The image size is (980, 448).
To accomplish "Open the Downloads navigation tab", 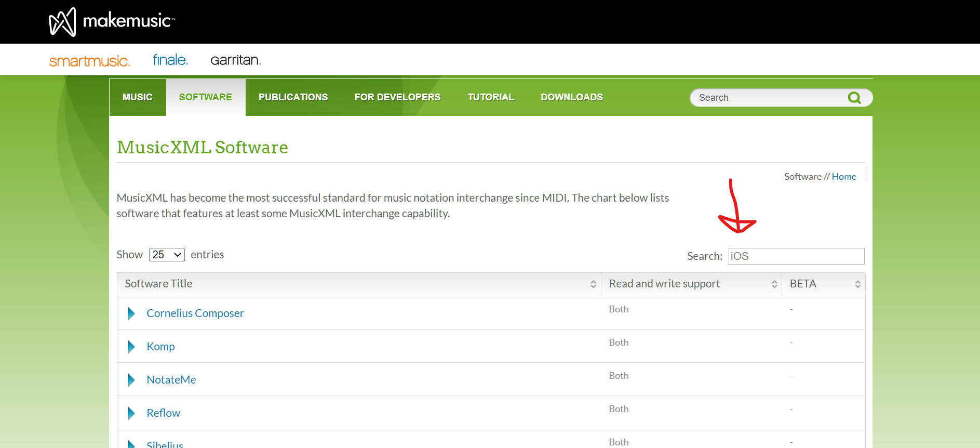I will coord(571,97).
